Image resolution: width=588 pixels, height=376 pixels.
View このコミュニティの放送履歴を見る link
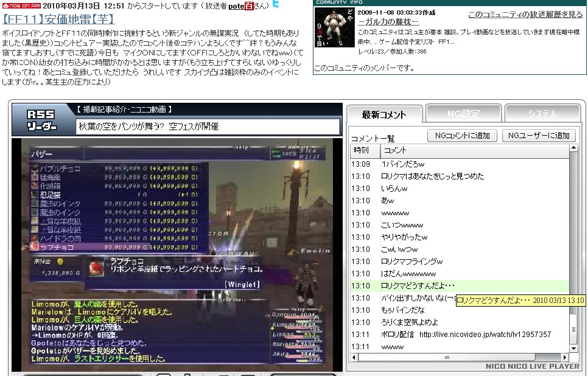526,15
